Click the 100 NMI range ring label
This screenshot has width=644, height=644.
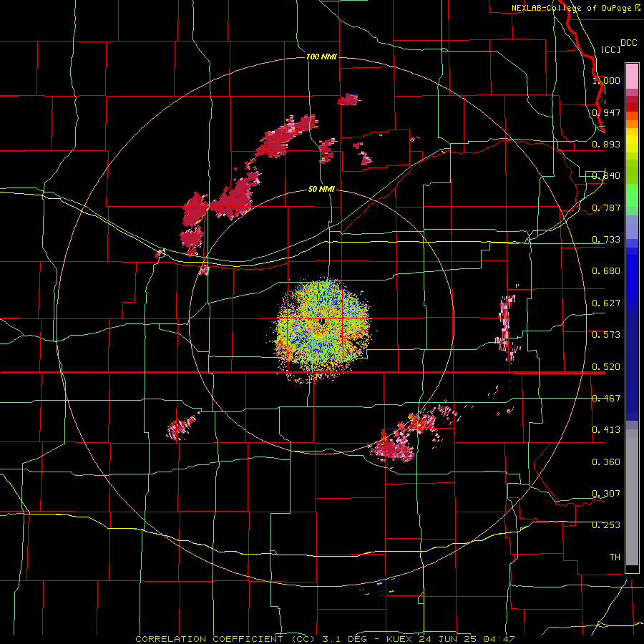[321, 57]
